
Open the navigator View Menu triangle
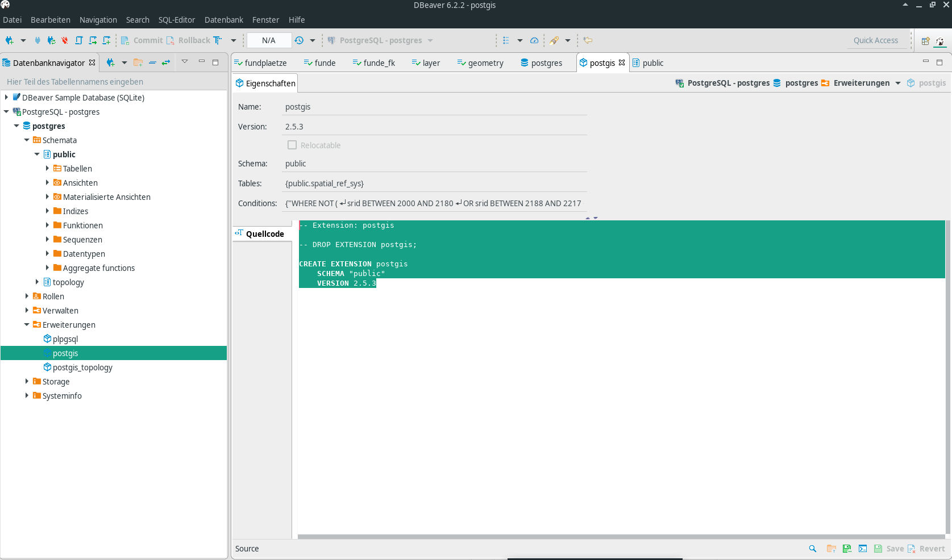tap(185, 62)
